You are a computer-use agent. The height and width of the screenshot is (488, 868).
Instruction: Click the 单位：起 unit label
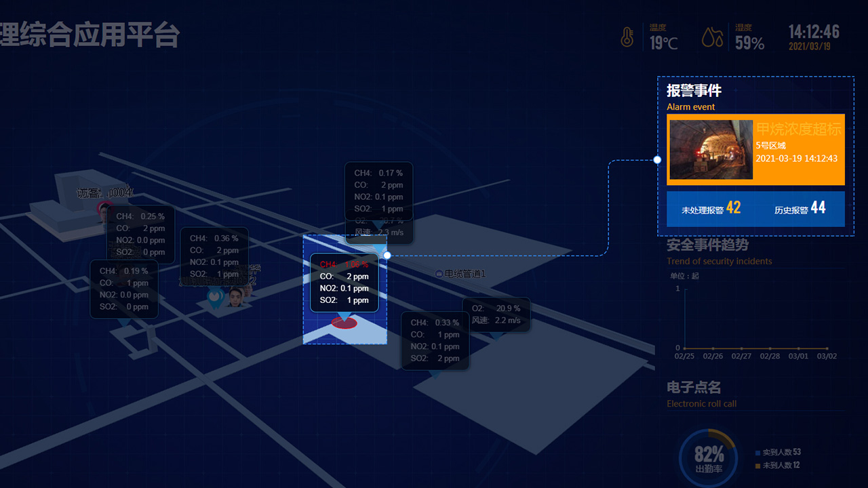pyautogui.click(x=684, y=276)
